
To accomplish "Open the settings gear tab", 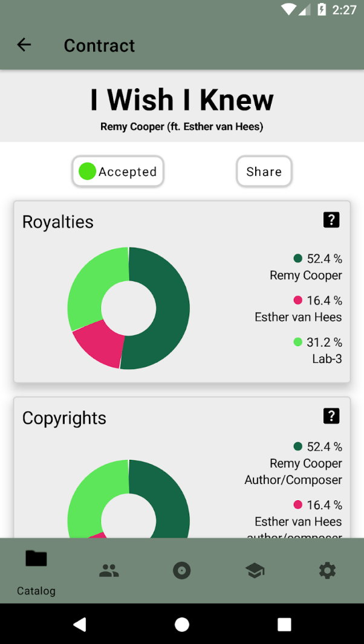I will click(x=327, y=571).
